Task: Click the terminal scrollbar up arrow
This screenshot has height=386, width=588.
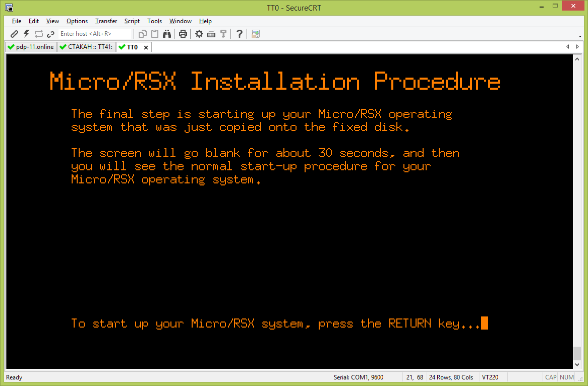Action: 577,59
